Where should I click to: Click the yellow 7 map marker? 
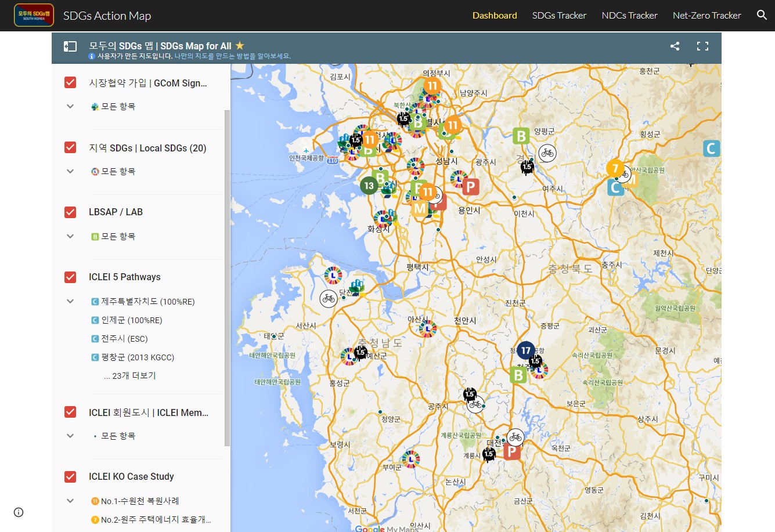click(x=615, y=168)
